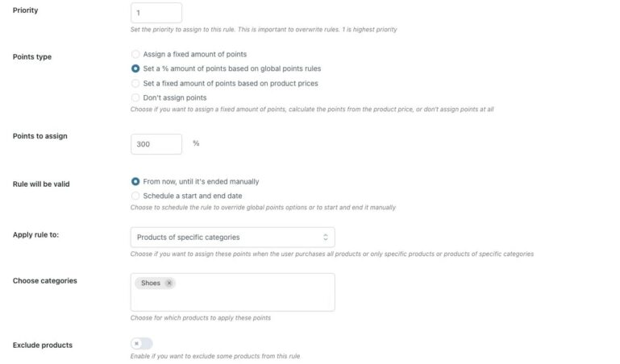Focus the Points to assign field

156,143
